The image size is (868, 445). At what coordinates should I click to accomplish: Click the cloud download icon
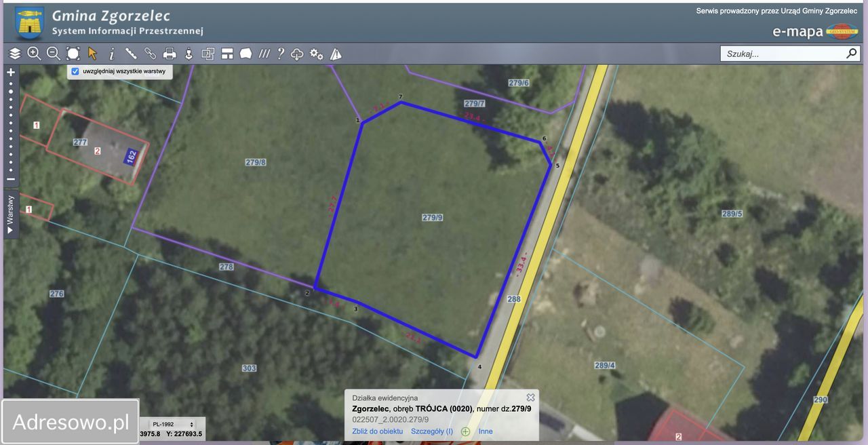point(297,54)
